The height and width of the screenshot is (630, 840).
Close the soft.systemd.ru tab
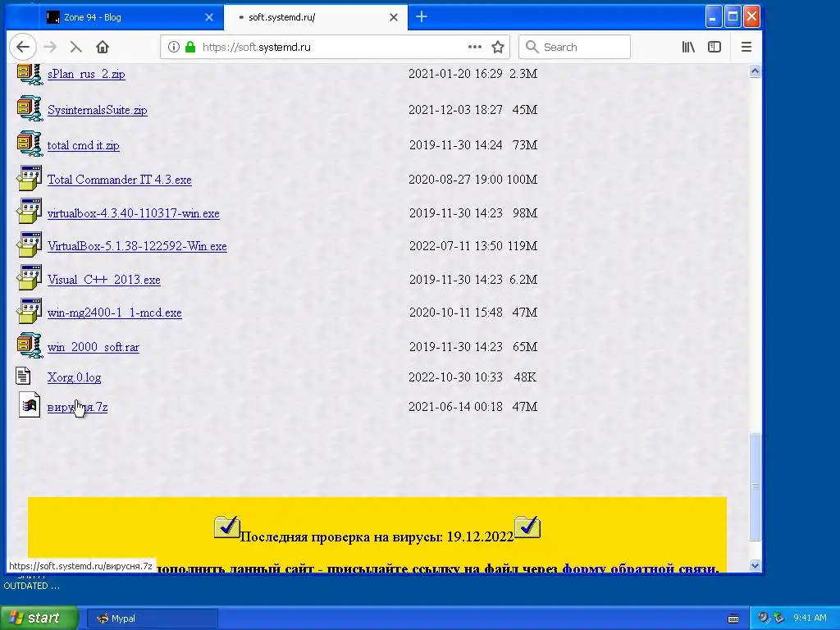pos(394,17)
